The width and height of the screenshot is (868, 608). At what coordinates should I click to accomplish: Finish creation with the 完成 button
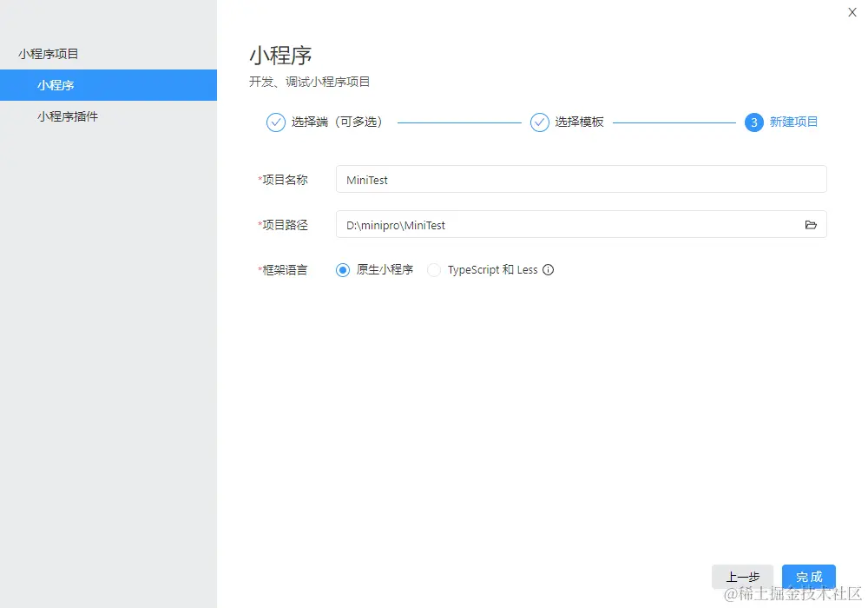(x=809, y=577)
